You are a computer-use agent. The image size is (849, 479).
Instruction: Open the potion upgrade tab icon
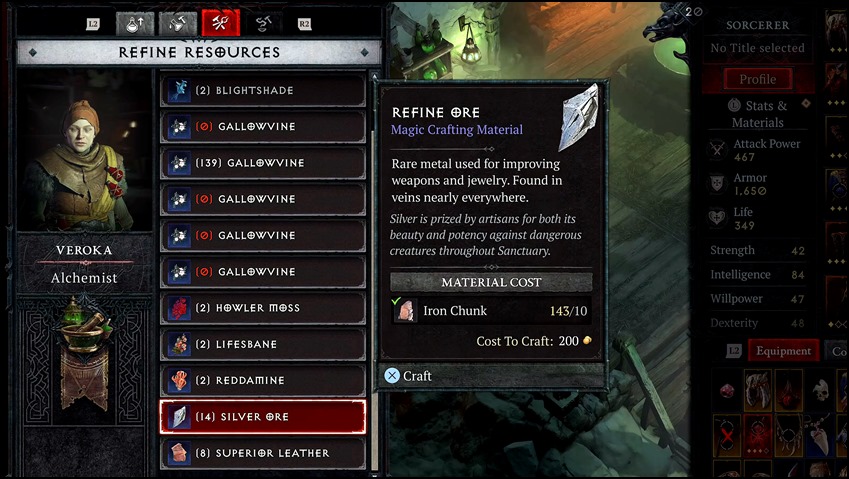click(x=135, y=24)
